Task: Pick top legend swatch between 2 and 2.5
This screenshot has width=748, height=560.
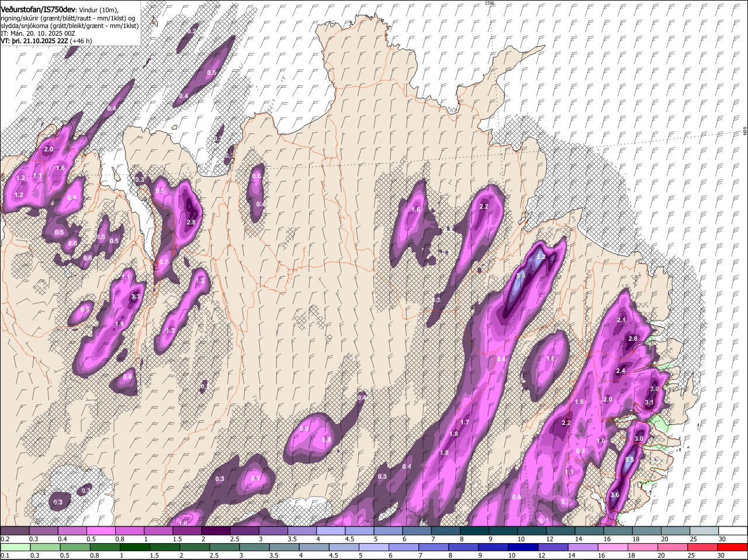Action: click(x=216, y=531)
